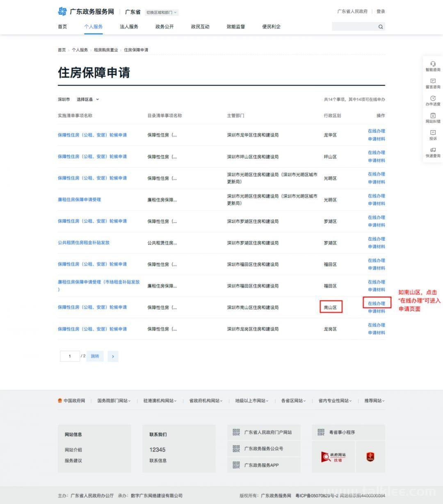
Task: Click the search magnifier icon
Action: point(380,27)
